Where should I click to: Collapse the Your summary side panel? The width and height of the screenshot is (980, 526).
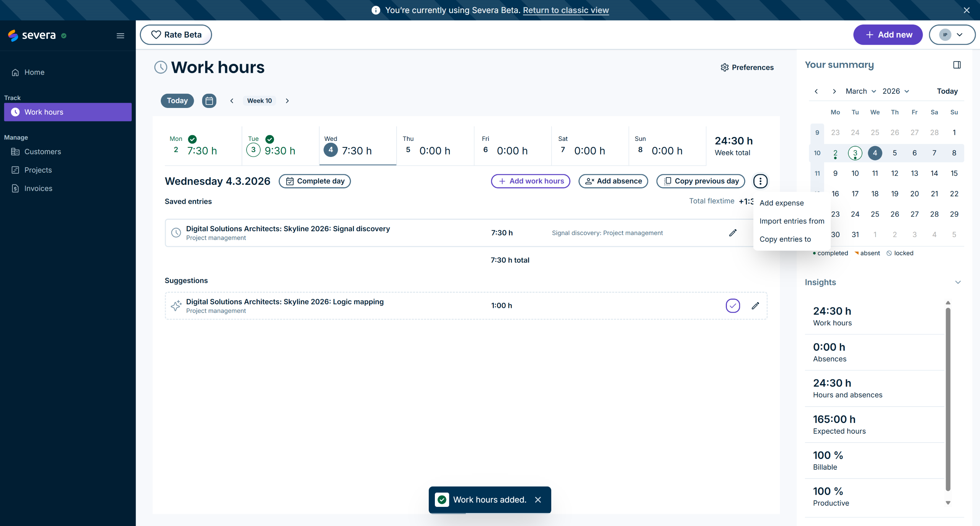click(x=957, y=65)
